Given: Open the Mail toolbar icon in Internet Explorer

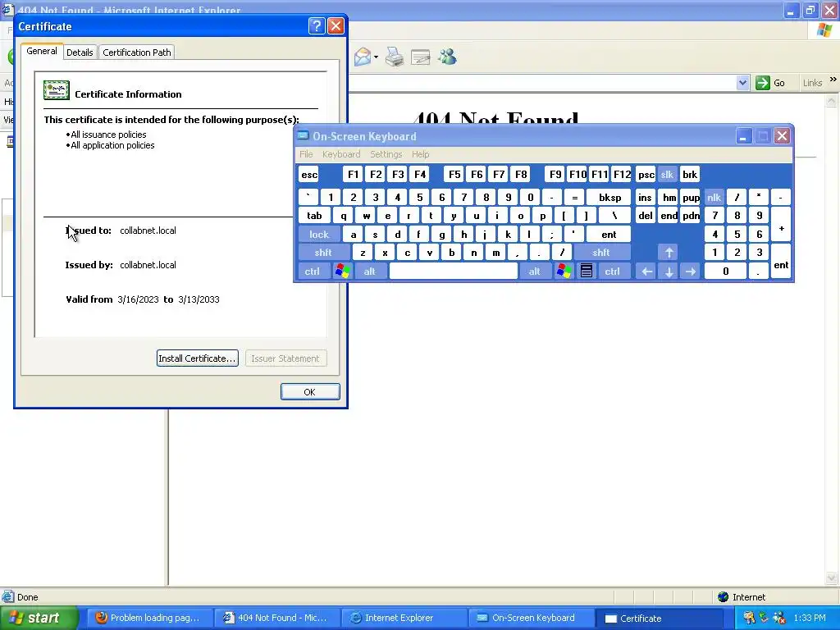Looking at the screenshot, I should pyautogui.click(x=363, y=57).
